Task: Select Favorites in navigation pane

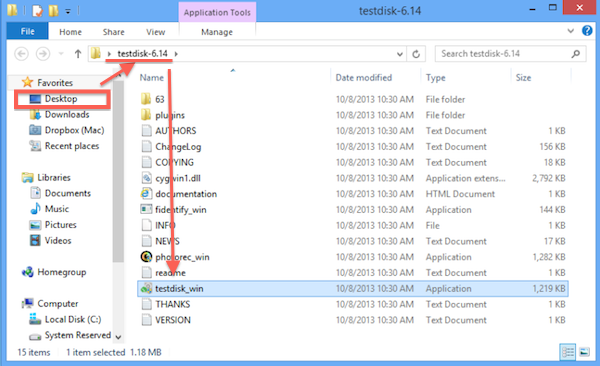Action: pos(55,83)
